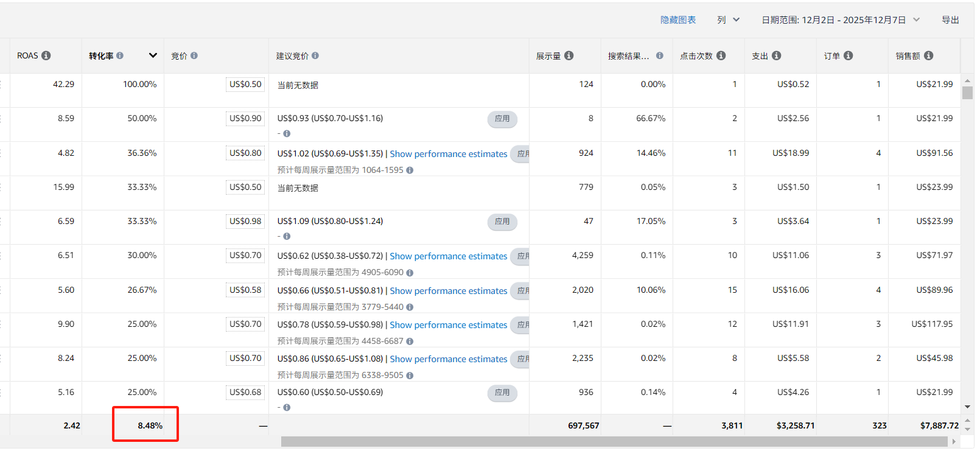
Task: Click 隐藏图表 to hide the chart
Action: point(677,20)
